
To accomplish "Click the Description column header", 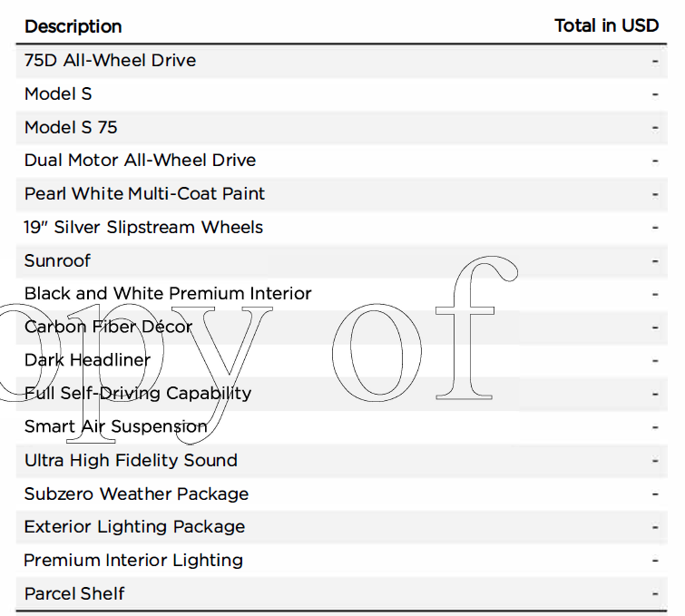I will click(73, 26).
